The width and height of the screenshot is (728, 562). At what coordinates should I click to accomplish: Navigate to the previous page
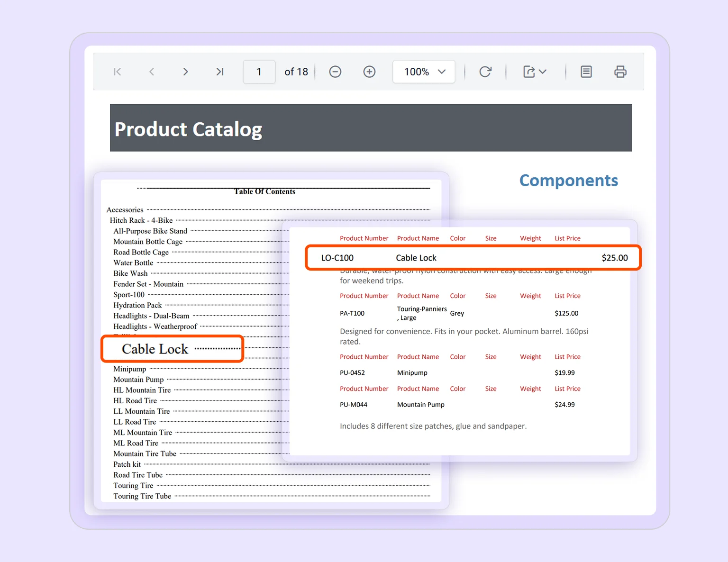tap(151, 72)
